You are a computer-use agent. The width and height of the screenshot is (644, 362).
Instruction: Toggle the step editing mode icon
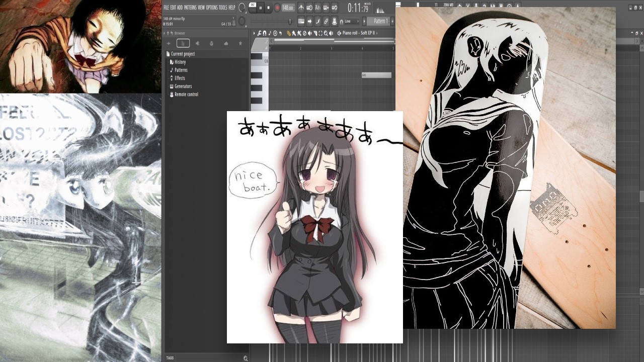coord(317,22)
